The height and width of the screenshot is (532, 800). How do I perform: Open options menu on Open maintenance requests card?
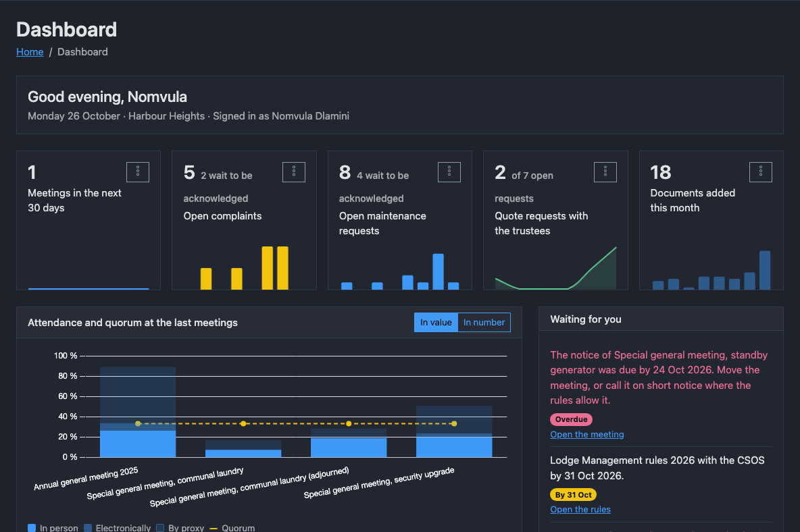449,172
